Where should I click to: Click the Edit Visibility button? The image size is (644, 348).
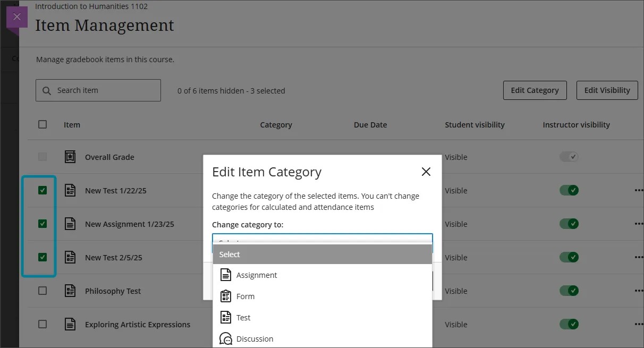607,90
